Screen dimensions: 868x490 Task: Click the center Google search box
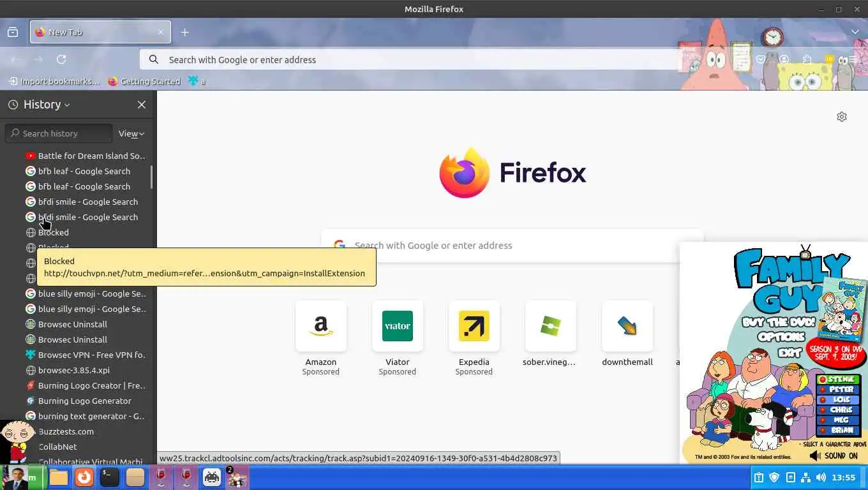tap(512, 245)
